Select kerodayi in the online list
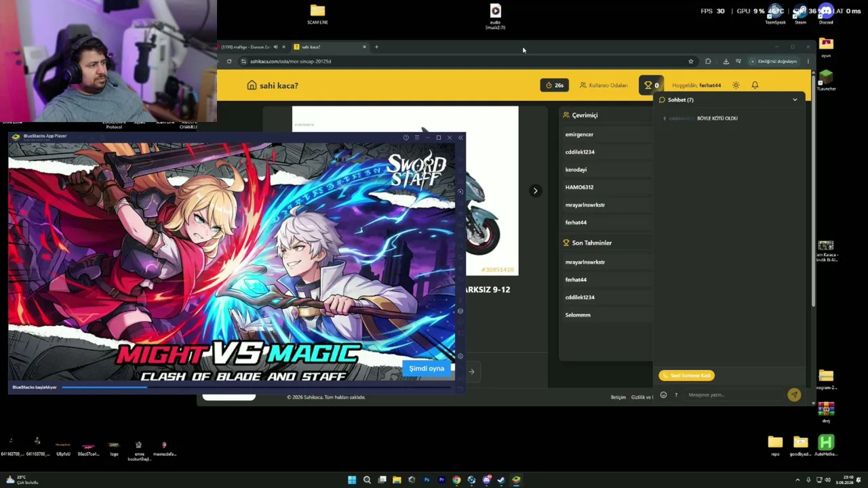The height and width of the screenshot is (488, 868). click(576, 169)
